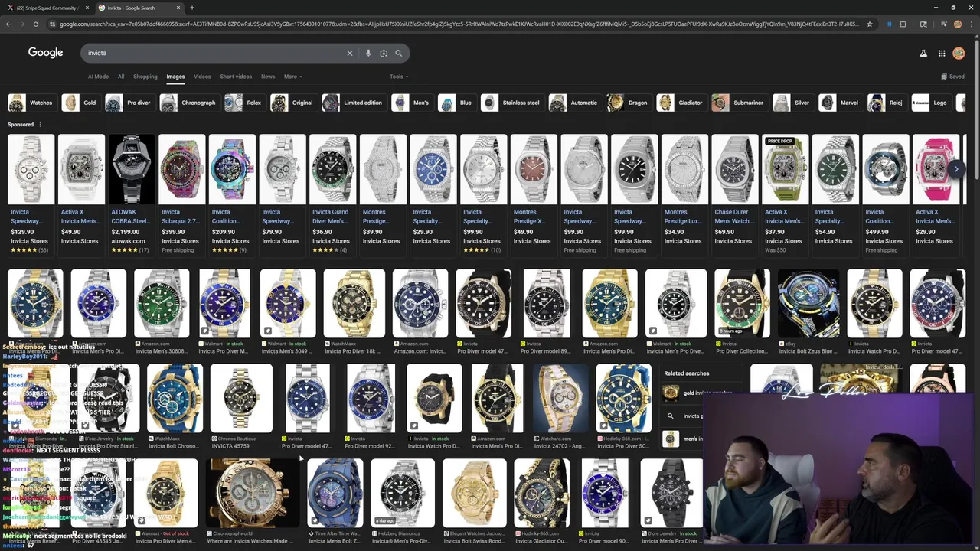
Task: Open the Saved collections link
Action: [x=952, y=77]
